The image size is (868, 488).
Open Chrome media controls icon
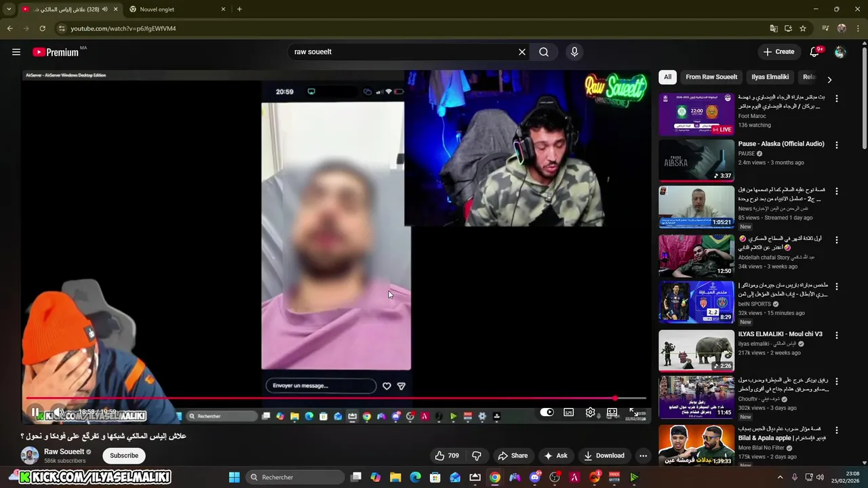825,28
